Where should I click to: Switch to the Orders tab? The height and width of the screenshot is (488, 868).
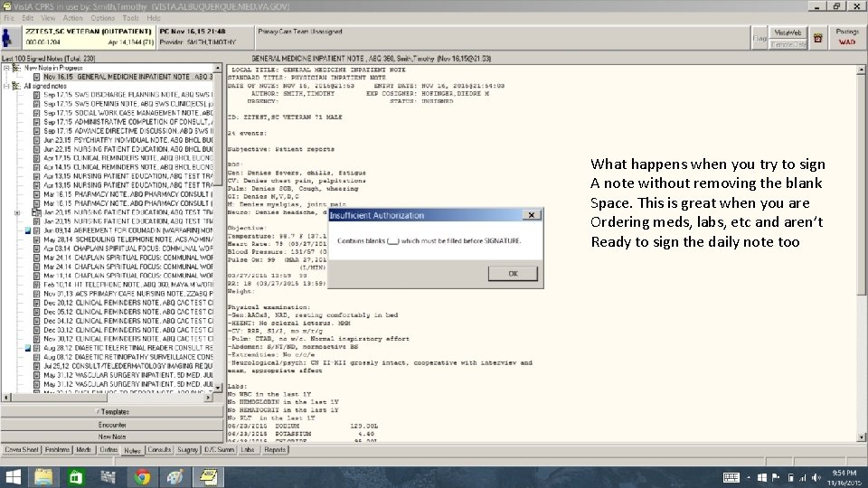pos(108,450)
